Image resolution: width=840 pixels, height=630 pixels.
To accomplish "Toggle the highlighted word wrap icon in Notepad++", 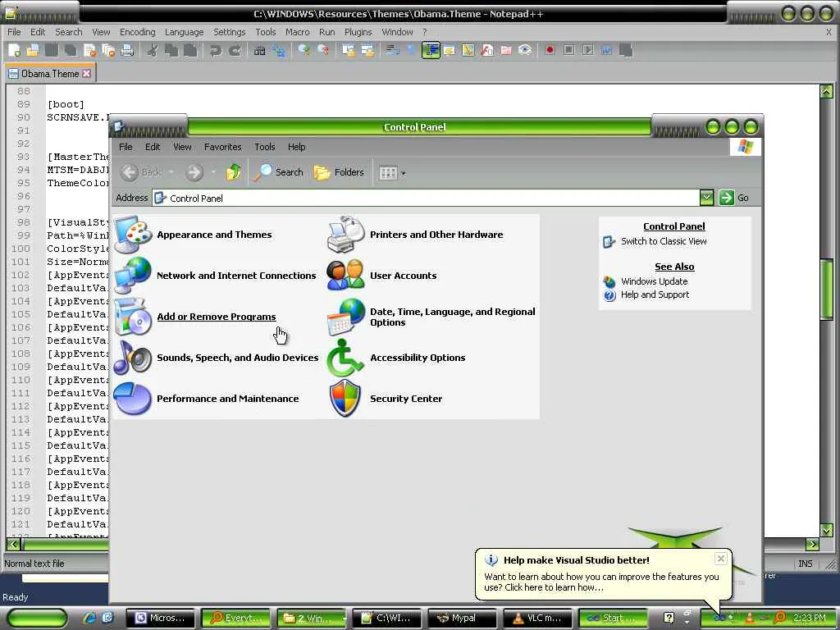I will [x=431, y=50].
